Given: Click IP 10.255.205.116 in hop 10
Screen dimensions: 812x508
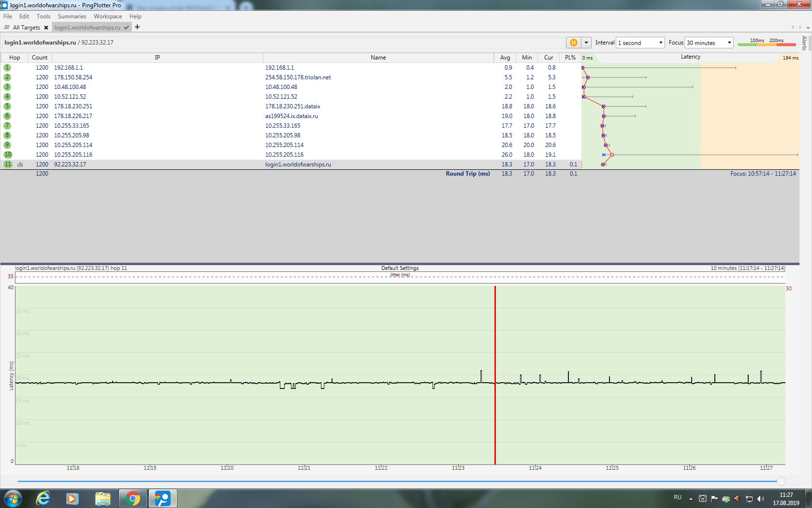Looking at the screenshot, I should point(73,155).
